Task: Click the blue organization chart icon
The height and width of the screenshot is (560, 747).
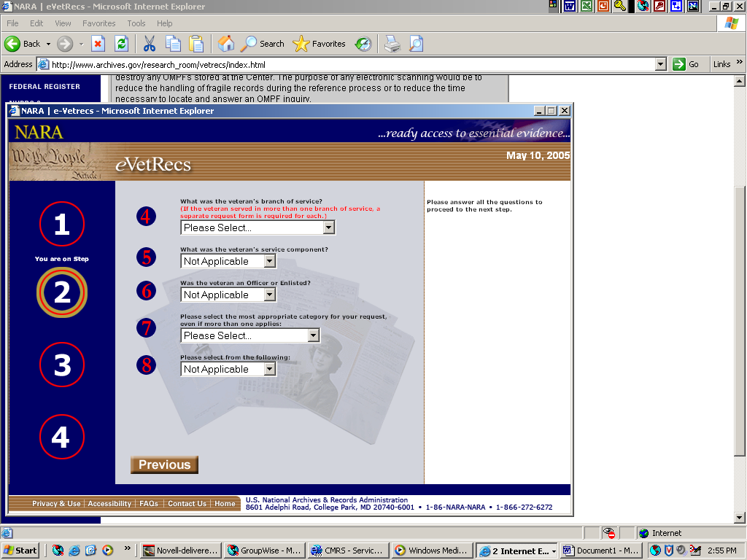Action: point(676,6)
